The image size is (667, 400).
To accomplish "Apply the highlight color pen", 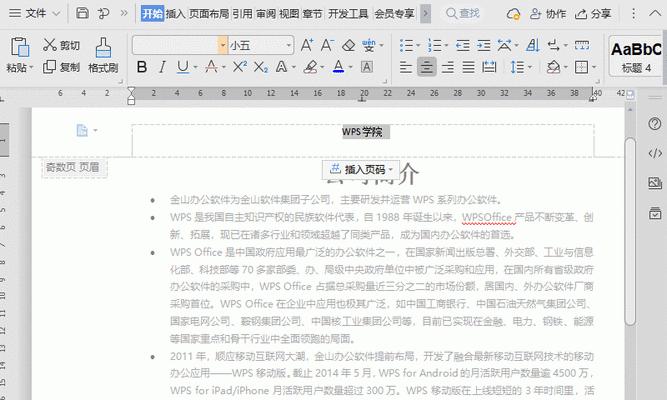I will (x=311, y=67).
